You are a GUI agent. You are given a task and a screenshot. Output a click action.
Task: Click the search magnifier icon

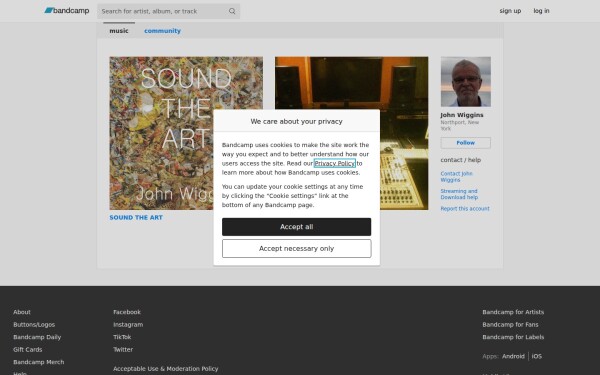coord(232,11)
